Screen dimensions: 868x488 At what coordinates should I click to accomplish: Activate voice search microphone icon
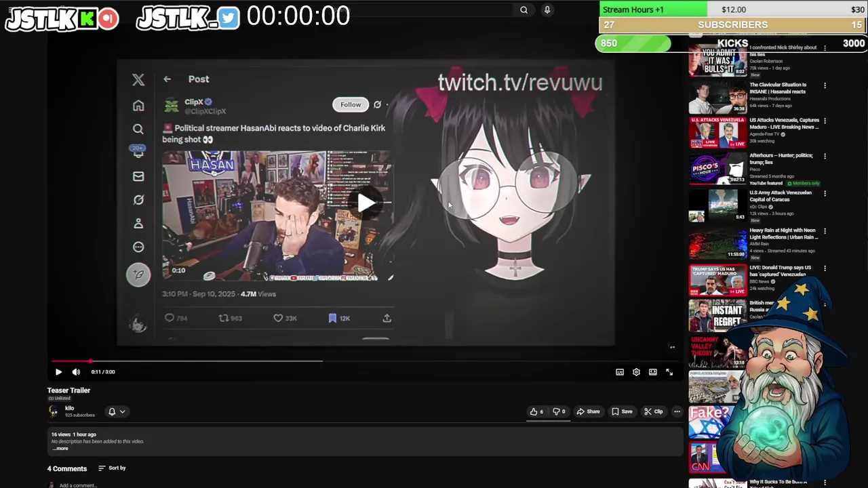547,9
